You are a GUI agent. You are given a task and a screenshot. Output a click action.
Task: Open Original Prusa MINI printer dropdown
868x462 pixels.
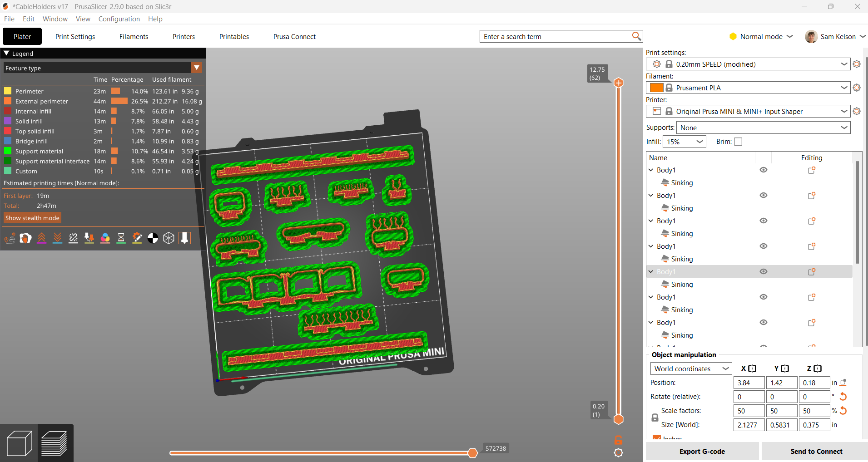748,111
